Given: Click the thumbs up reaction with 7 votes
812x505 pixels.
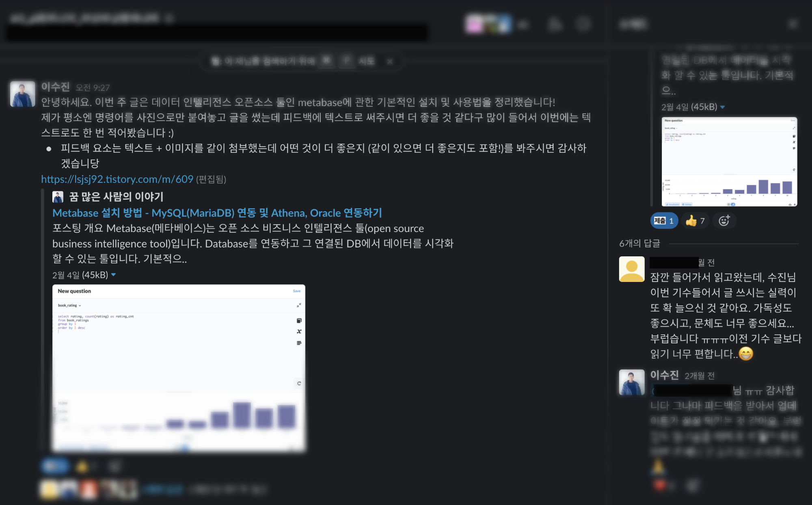Looking at the screenshot, I should (x=695, y=221).
